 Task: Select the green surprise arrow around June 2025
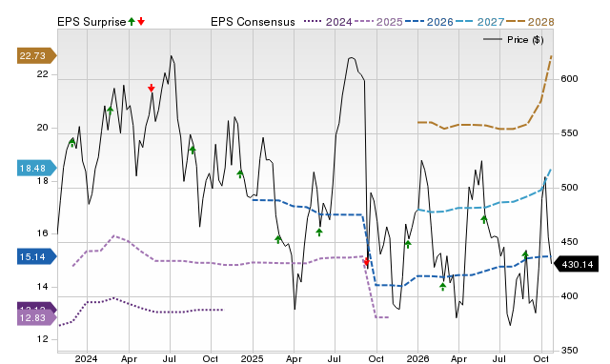[319, 233]
